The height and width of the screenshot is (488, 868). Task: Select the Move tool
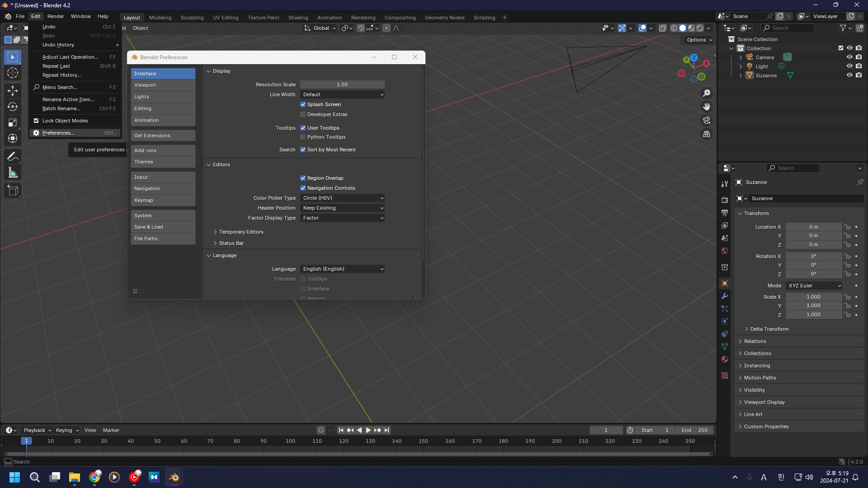13,91
